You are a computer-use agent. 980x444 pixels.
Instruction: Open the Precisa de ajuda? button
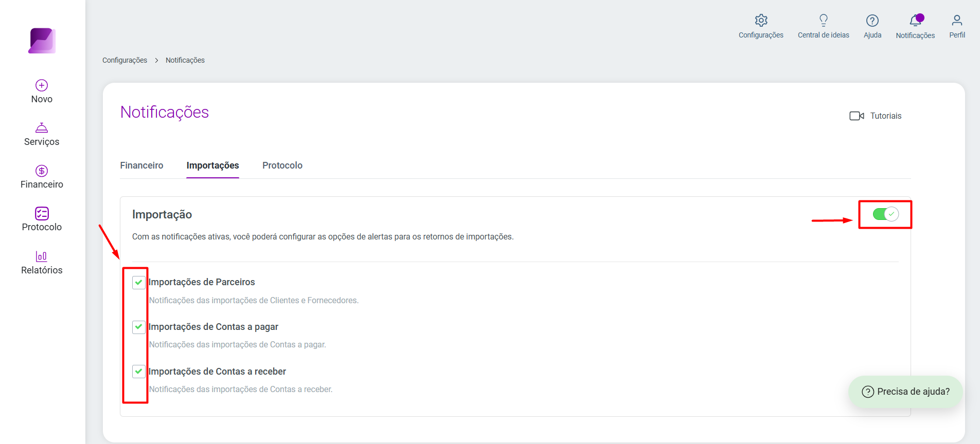905,392
